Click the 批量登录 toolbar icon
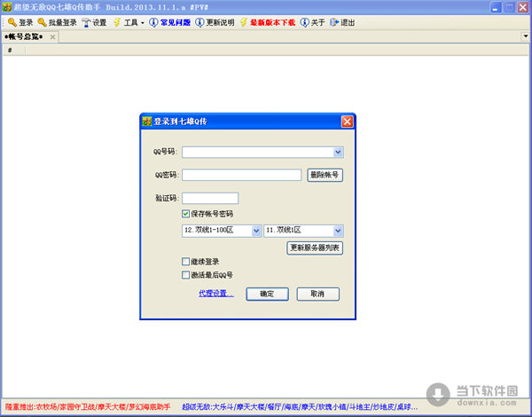 (x=42, y=22)
